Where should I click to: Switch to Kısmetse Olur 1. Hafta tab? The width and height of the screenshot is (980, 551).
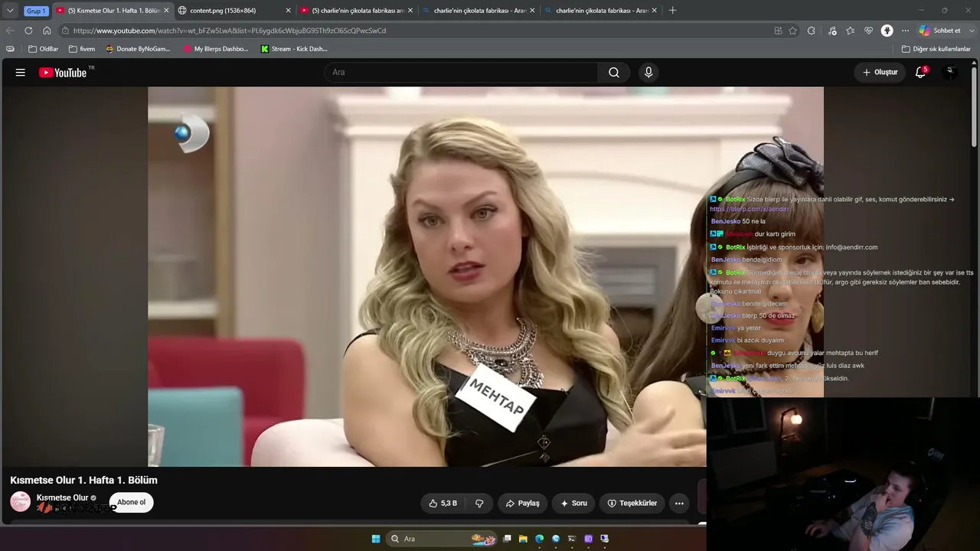click(x=112, y=11)
